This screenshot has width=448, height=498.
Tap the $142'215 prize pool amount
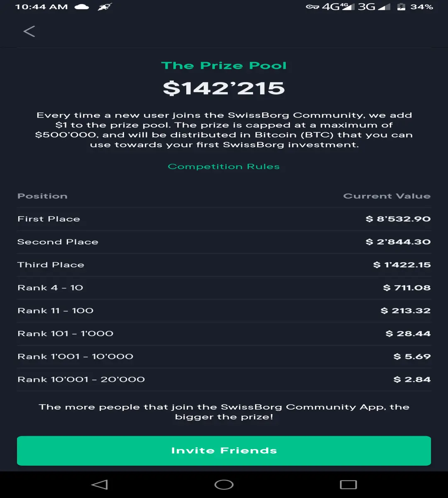(224, 88)
